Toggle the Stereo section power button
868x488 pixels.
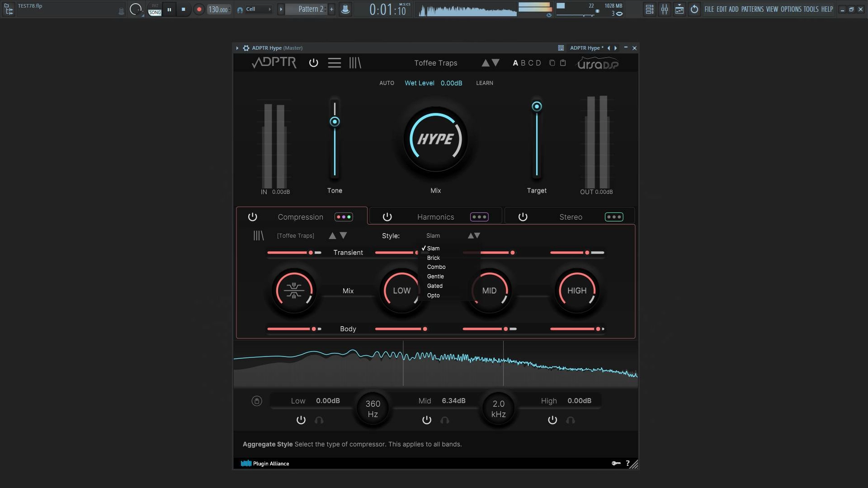(x=523, y=217)
